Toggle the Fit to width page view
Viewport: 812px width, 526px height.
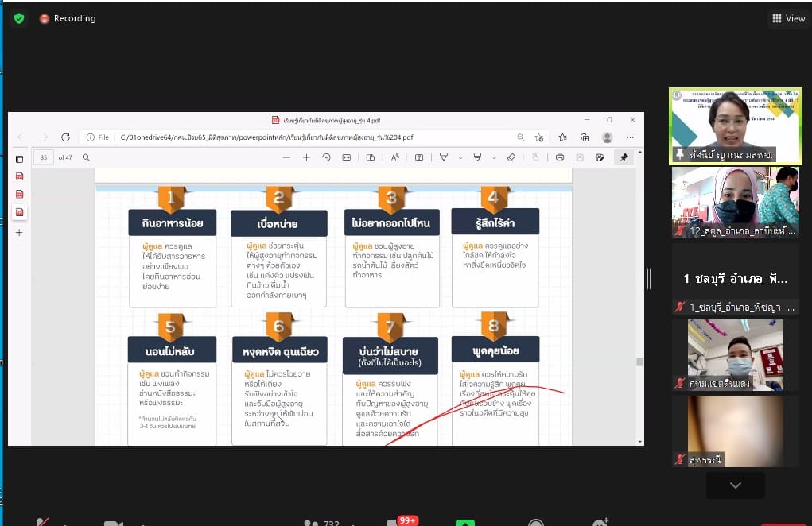(346, 157)
